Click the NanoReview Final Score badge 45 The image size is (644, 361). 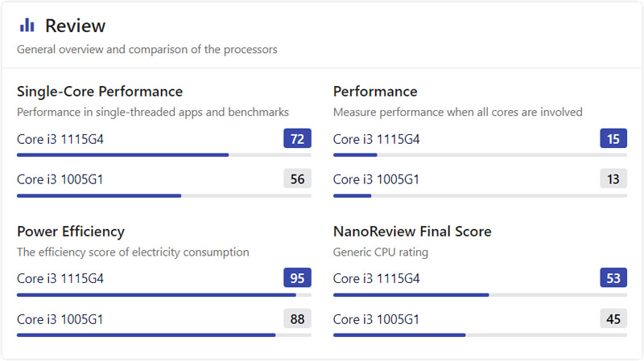[613, 318]
